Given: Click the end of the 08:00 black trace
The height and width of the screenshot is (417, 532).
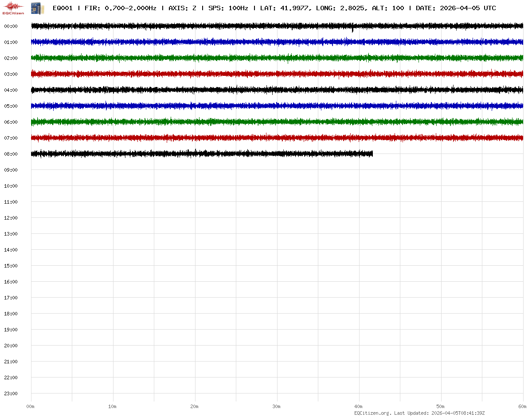Looking at the screenshot, I should (x=372, y=153).
